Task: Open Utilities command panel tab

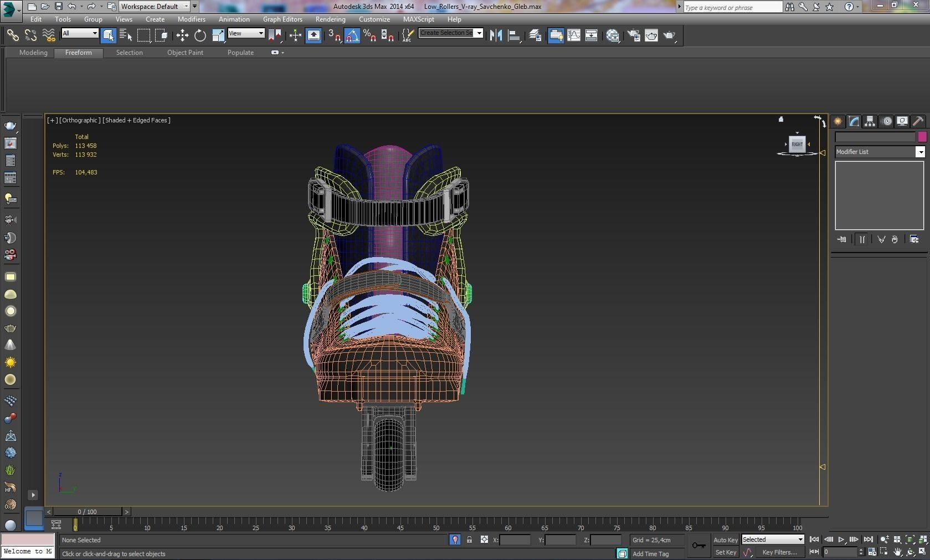Action: tap(918, 121)
